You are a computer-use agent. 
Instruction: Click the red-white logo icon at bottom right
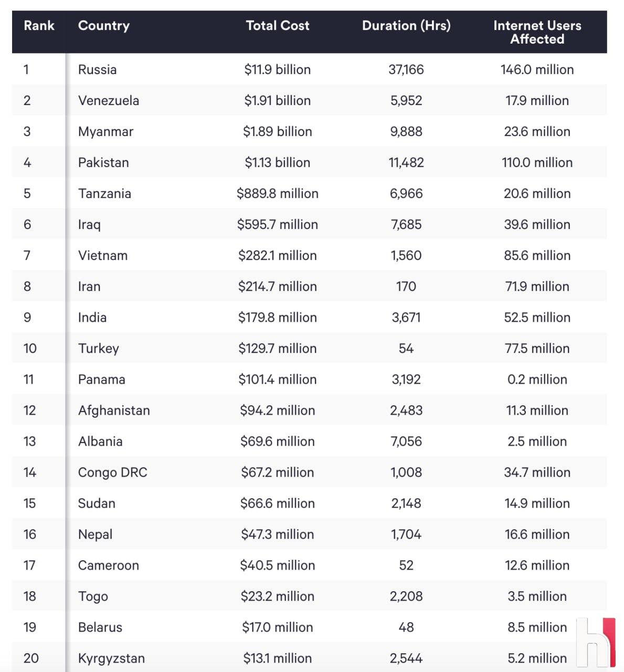[596, 643]
